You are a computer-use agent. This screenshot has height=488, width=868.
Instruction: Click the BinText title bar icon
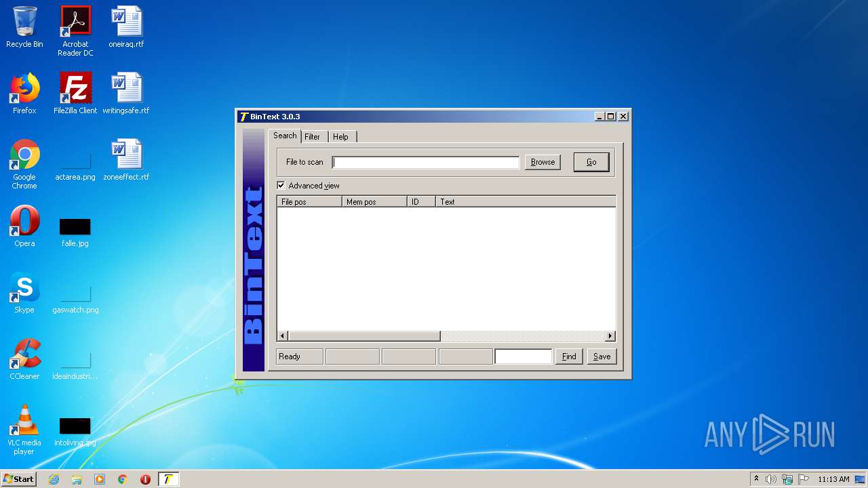[x=245, y=117]
